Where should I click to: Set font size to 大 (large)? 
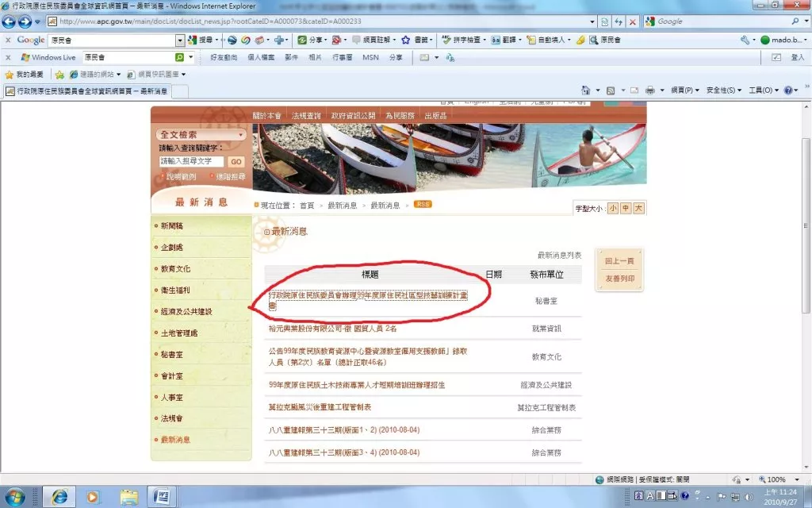point(638,208)
